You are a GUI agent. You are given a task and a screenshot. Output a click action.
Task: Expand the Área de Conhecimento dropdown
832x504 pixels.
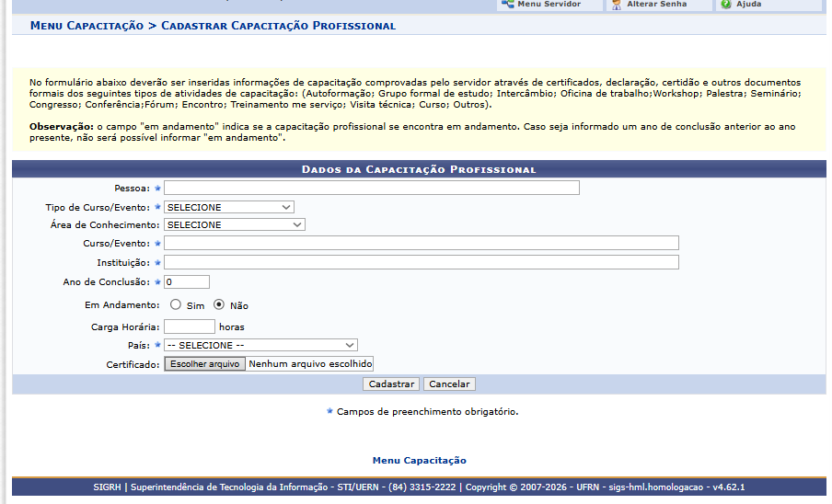pos(234,224)
